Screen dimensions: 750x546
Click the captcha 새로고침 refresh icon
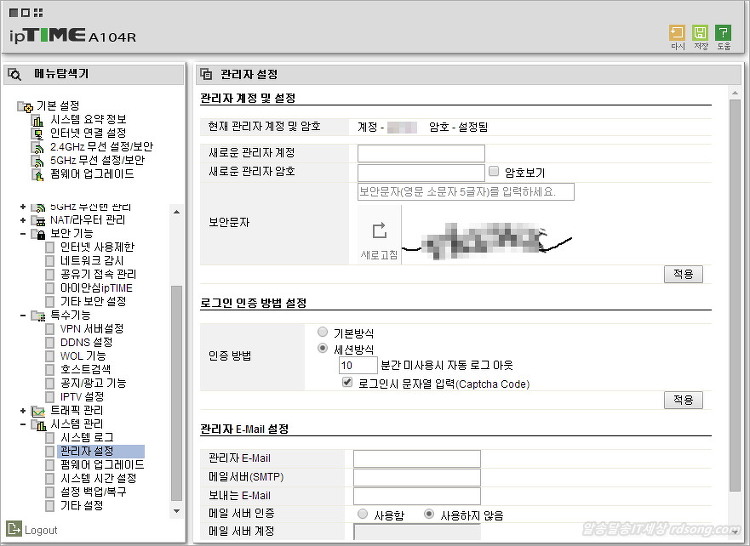coord(379,231)
